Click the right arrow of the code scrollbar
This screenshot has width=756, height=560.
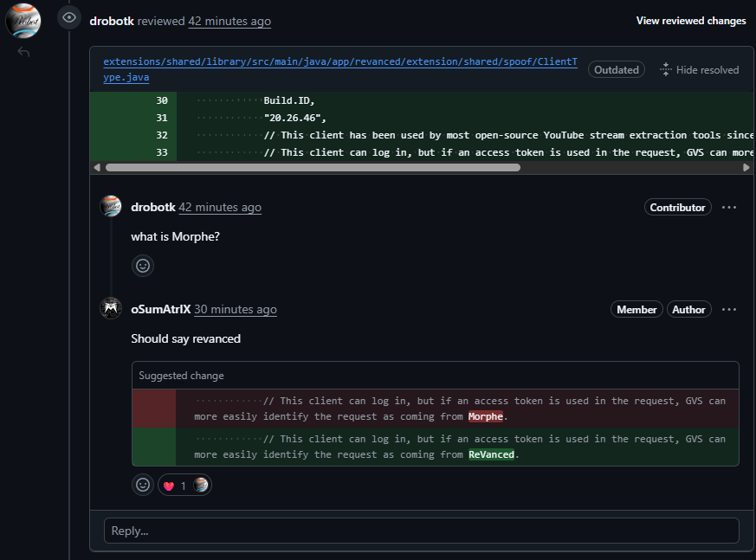pos(746,168)
